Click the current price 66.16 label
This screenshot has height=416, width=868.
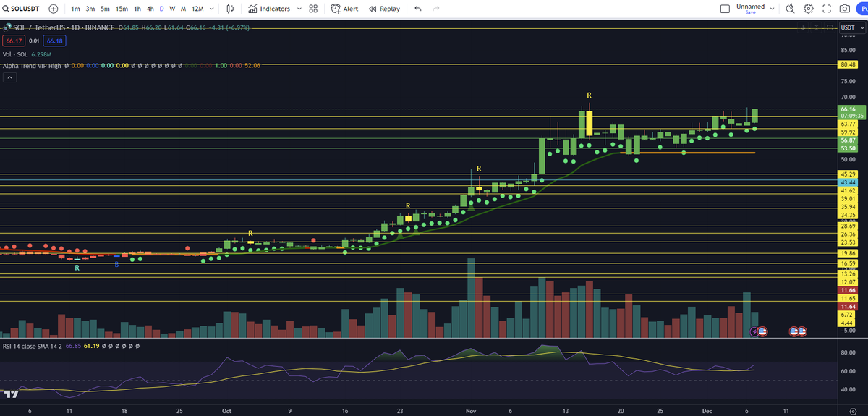(848, 109)
